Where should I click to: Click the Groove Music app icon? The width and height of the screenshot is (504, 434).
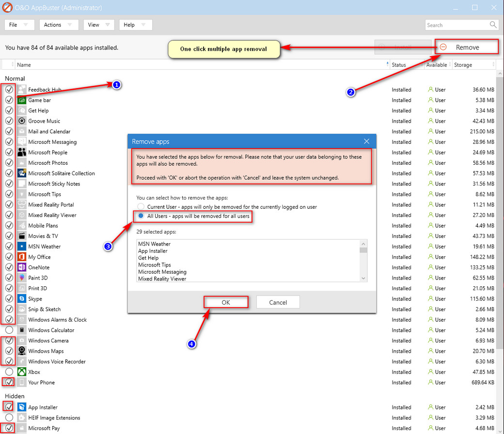pos(21,121)
